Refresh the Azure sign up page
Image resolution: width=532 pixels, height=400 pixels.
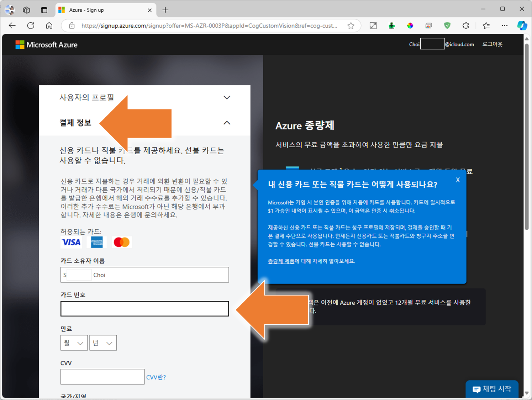tap(31, 26)
